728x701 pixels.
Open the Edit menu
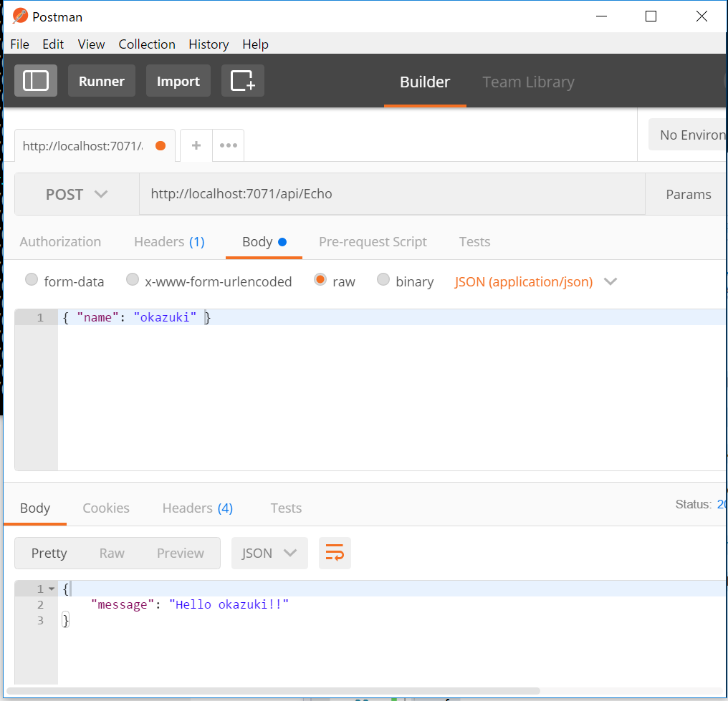click(53, 44)
